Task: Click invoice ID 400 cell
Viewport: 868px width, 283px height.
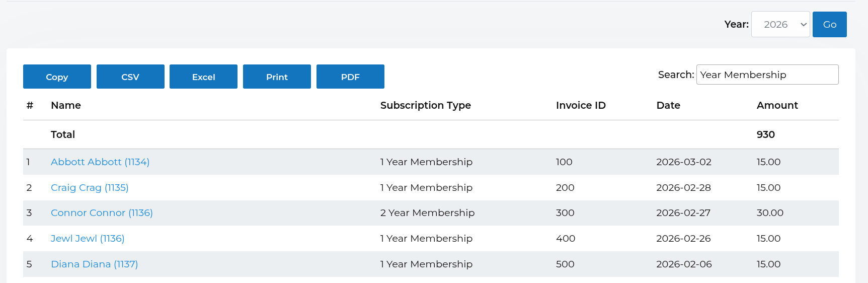Action: 566,238
